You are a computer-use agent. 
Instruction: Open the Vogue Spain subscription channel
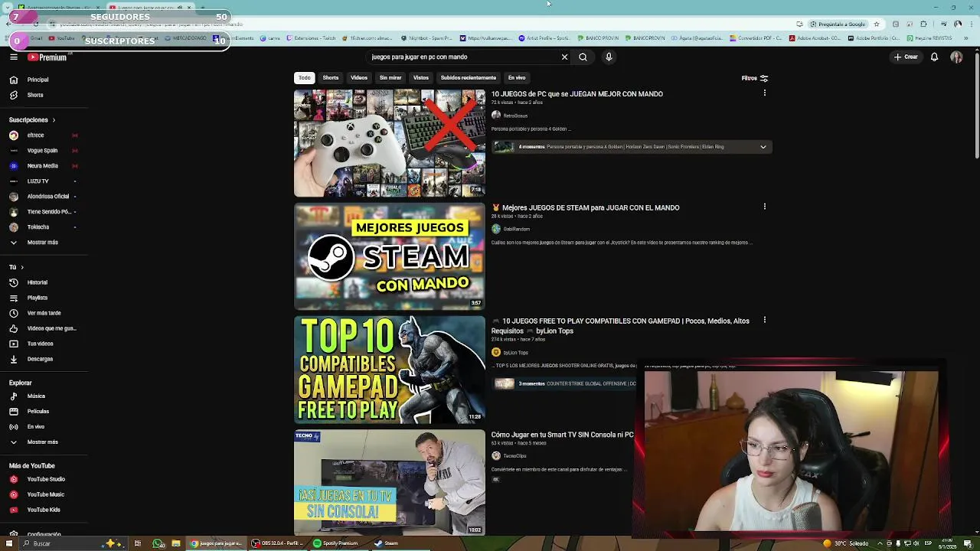(44, 151)
